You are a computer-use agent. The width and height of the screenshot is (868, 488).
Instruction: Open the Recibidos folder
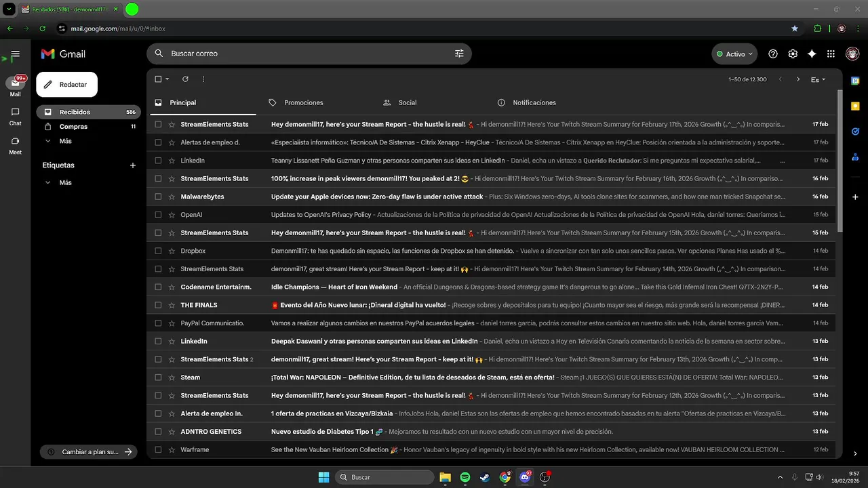(x=88, y=112)
